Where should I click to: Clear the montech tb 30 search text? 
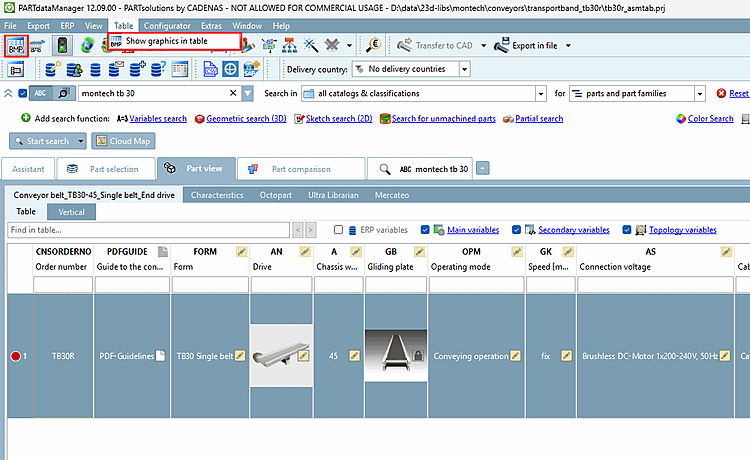(x=233, y=93)
